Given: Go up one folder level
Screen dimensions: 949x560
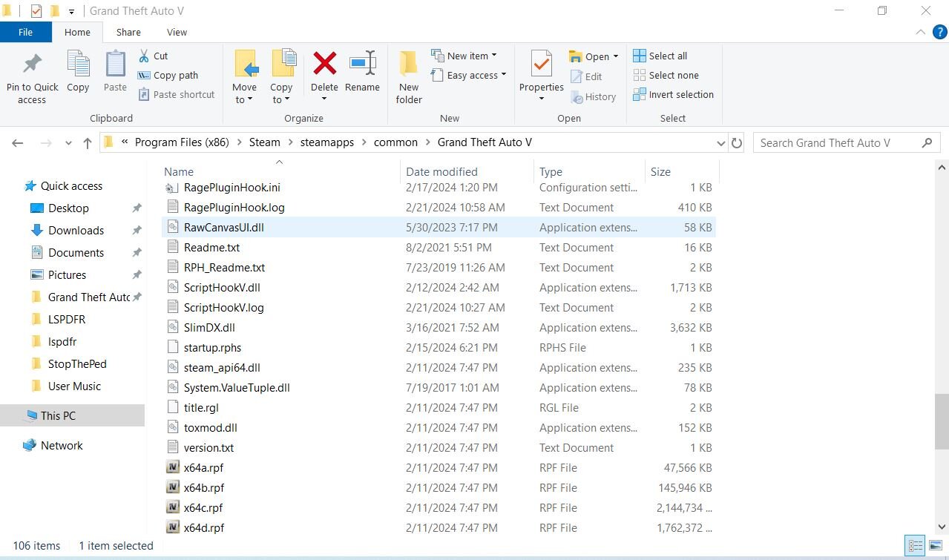Looking at the screenshot, I should click(x=88, y=143).
